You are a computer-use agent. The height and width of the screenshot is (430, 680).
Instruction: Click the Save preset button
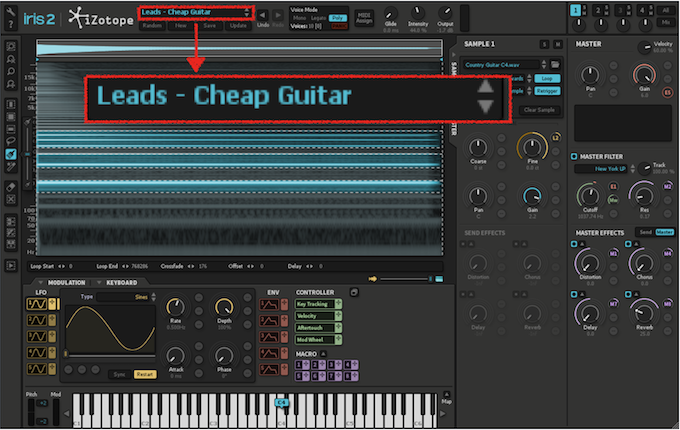(x=209, y=26)
